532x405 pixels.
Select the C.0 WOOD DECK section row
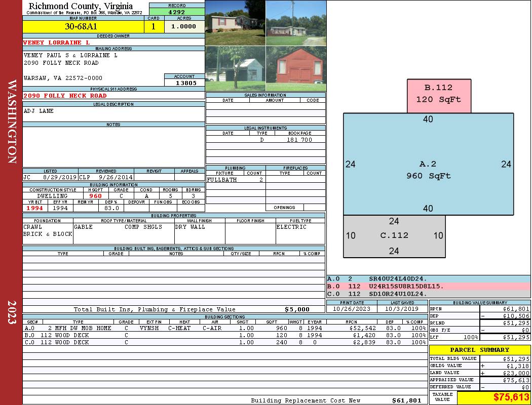pyautogui.click(x=225, y=342)
